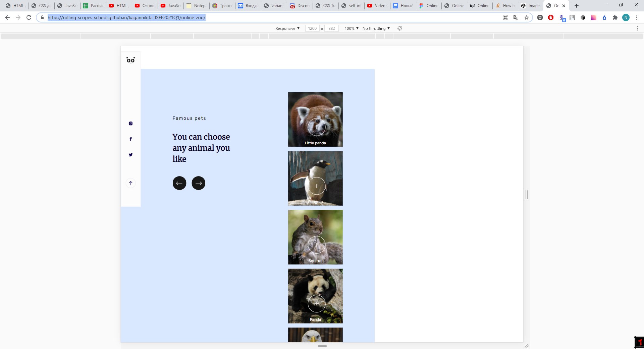The width and height of the screenshot is (644, 349).
Task: Open Chrome's three-dot menu
Action: (637, 17)
